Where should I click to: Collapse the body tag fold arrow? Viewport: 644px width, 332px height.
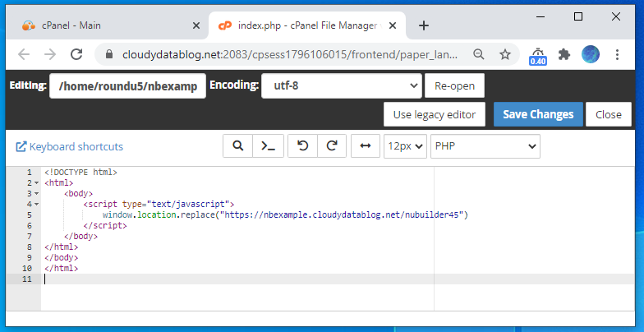tap(36, 194)
